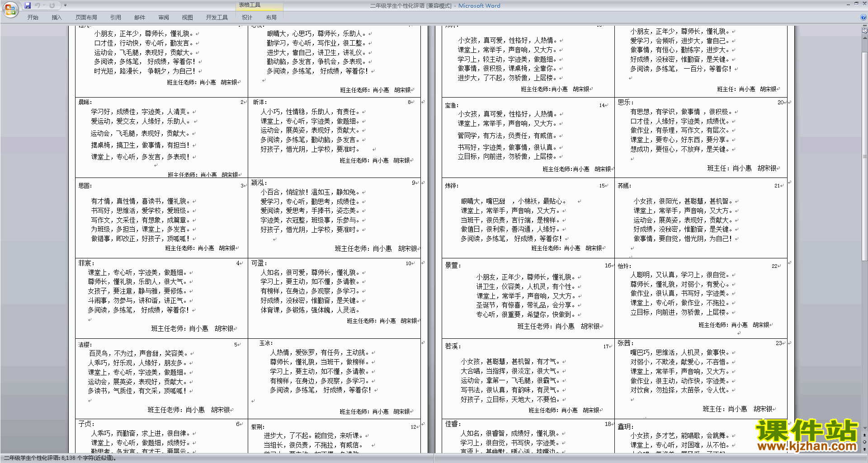868x463 pixels.
Task: Click the student name 怡玲
Action: point(624,266)
